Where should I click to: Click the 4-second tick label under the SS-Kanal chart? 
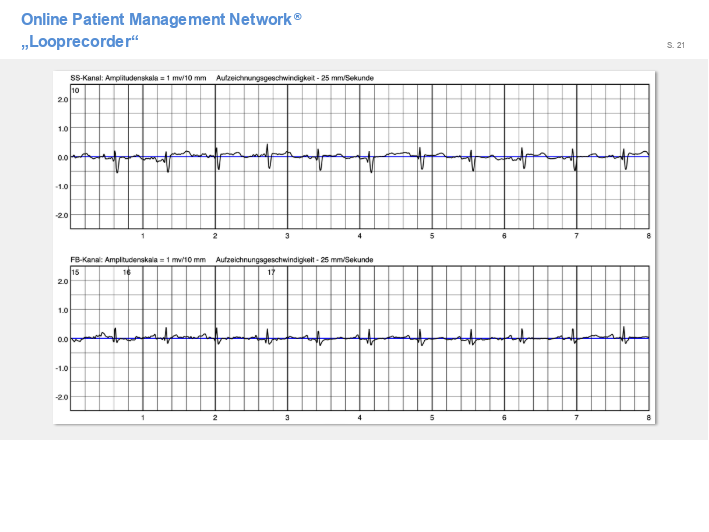point(359,236)
